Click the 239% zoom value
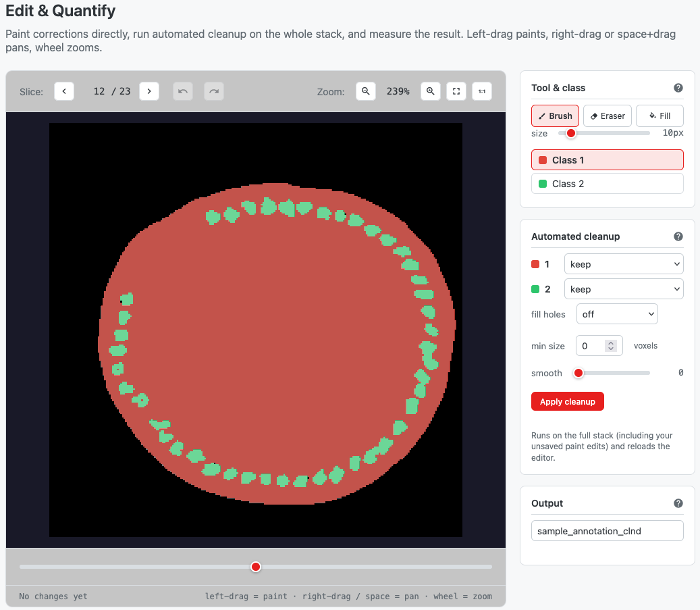The image size is (700, 610). click(398, 91)
